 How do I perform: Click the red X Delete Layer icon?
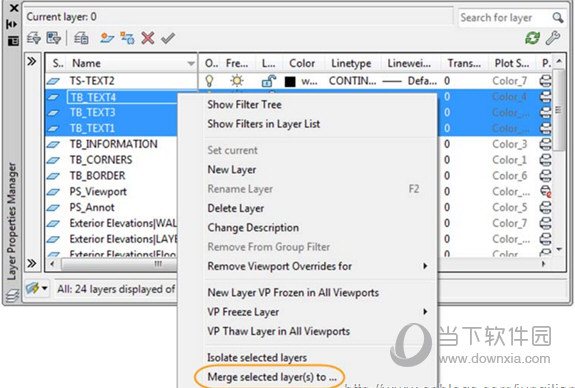pos(147,38)
